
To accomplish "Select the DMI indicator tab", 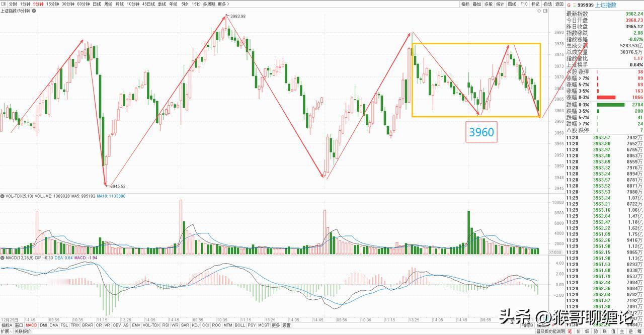I will [x=43, y=325].
